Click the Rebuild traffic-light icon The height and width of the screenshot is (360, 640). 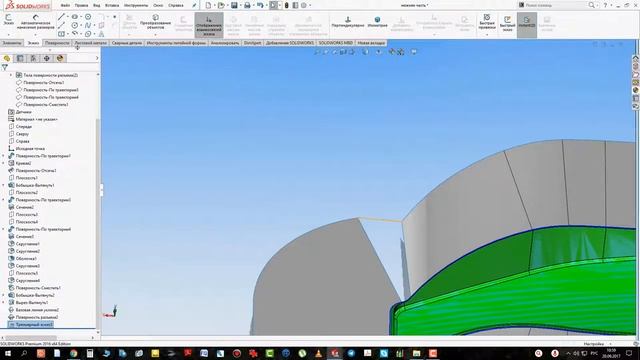(287, 5)
